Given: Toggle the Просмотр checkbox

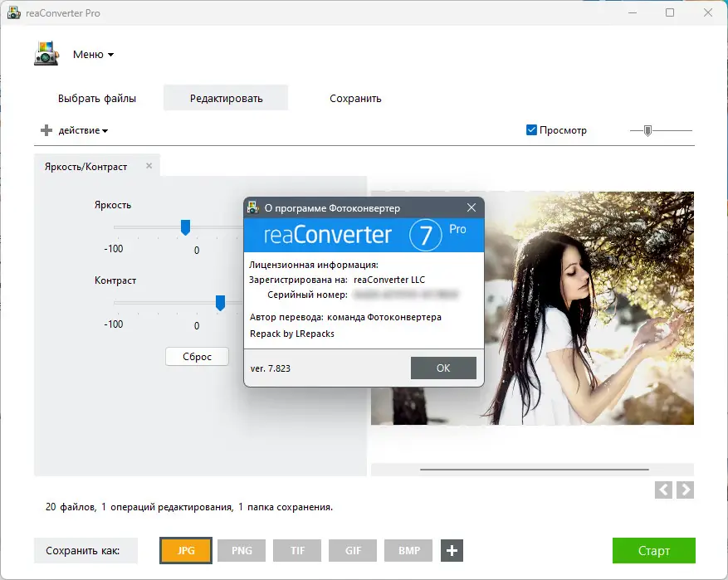Looking at the screenshot, I should tap(531, 130).
